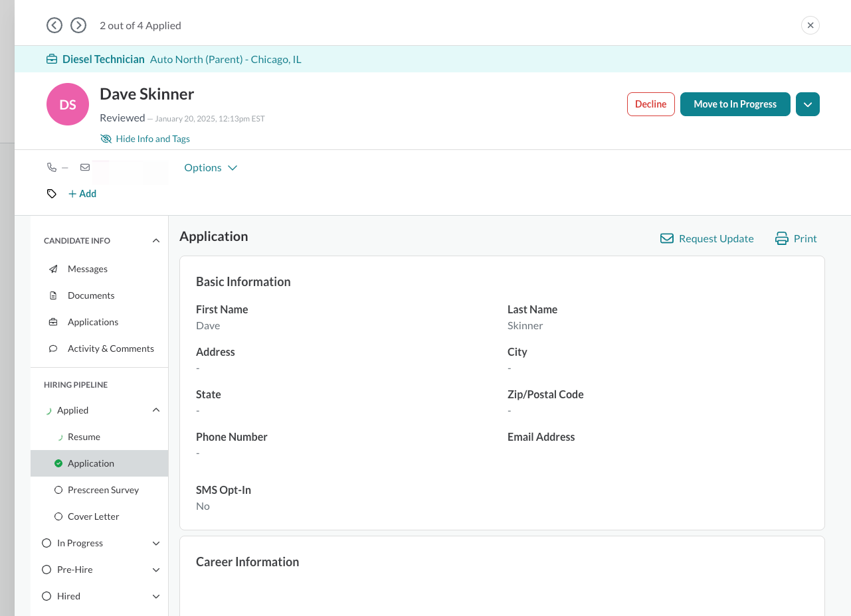Open the Options dropdown
This screenshot has height=616, width=851.
[211, 167]
